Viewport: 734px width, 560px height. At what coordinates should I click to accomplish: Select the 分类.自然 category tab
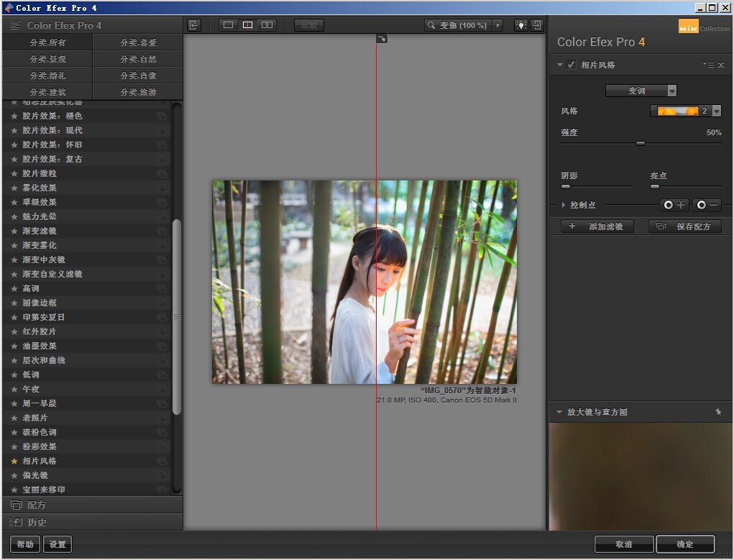(x=138, y=59)
